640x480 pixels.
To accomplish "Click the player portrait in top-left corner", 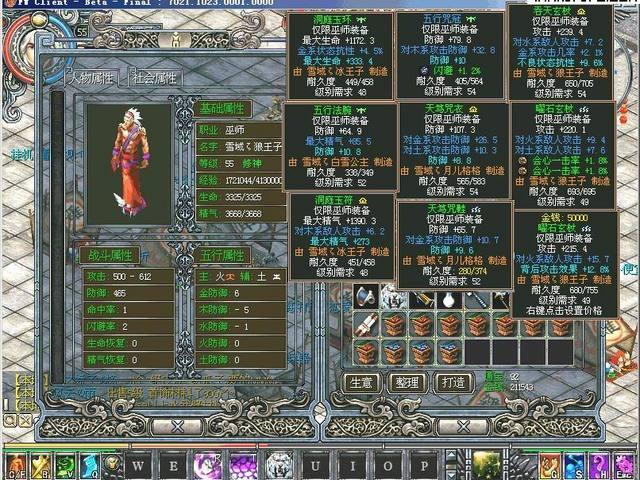I will point(28,45).
